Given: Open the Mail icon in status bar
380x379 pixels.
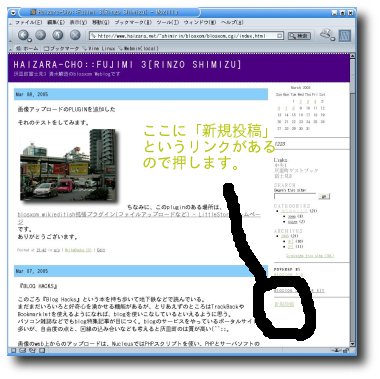Looking at the screenshot, I should coord(23,350).
